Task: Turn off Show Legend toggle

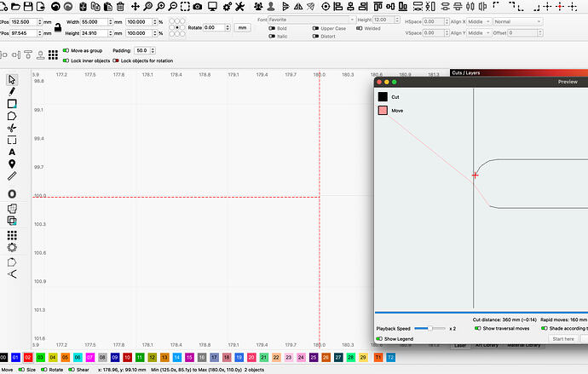Action: tap(379, 338)
